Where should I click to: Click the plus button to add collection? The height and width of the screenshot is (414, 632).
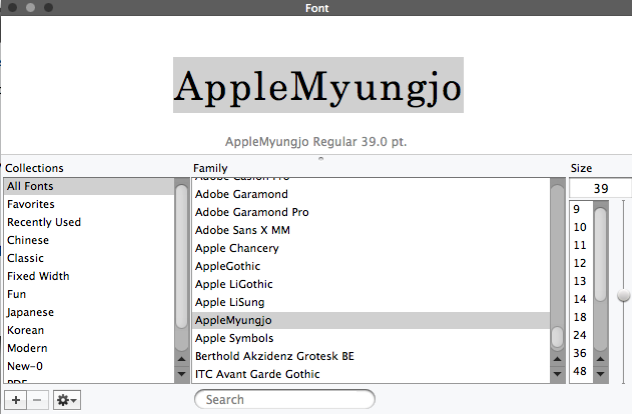click(x=16, y=400)
